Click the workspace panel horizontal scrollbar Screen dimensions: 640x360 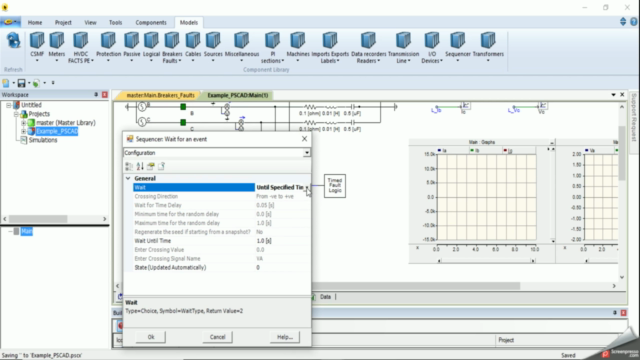coord(54,219)
